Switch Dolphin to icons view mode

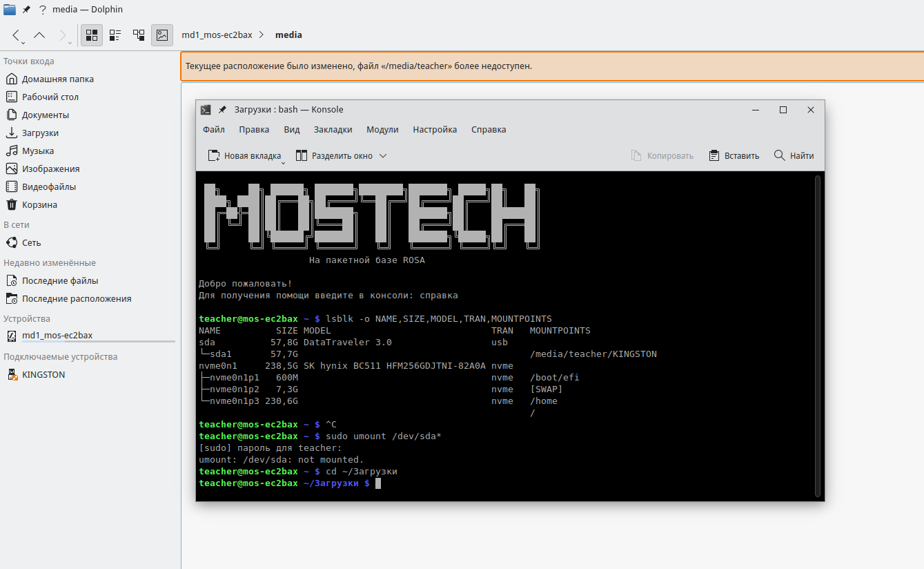(92, 35)
